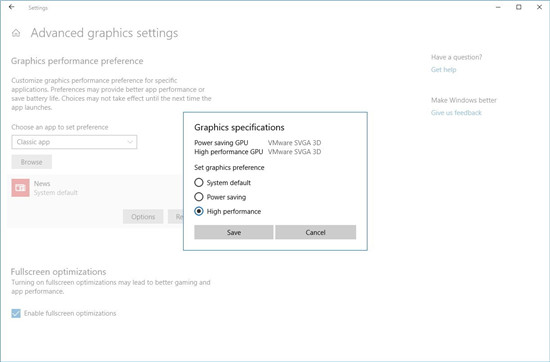Cancel the Graphics specifications dialog
The image size is (550, 362).
coord(316,232)
